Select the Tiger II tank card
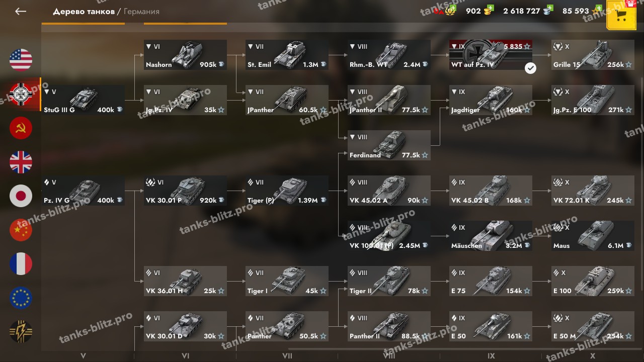This screenshot has width=644, height=362. pyautogui.click(x=389, y=281)
